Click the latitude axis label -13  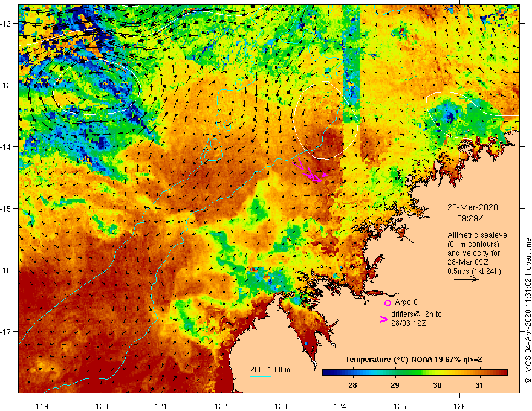(x=7, y=85)
